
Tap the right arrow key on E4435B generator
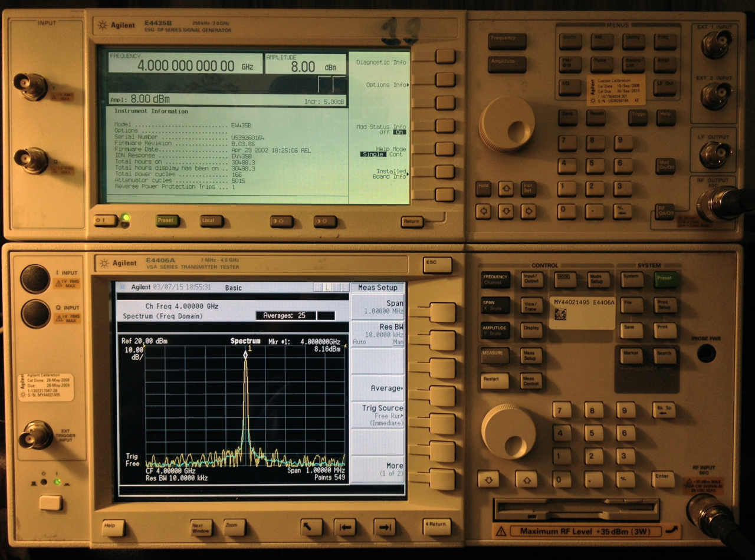click(528, 210)
